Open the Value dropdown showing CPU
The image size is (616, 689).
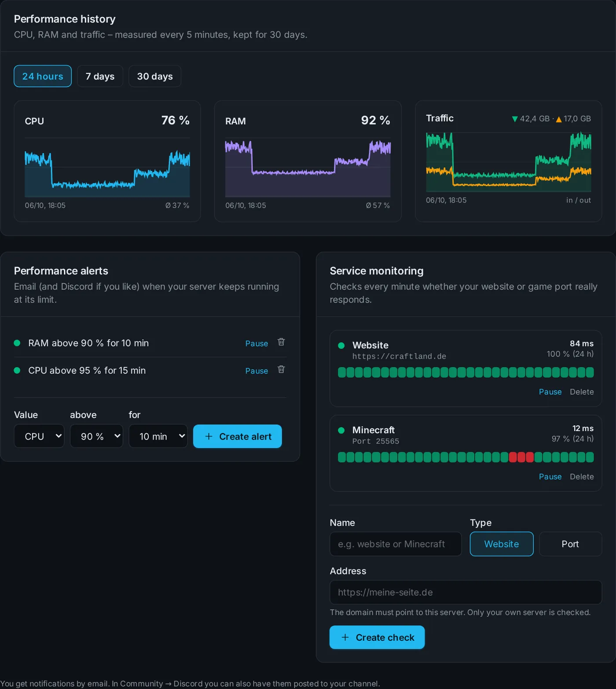(39, 436)
